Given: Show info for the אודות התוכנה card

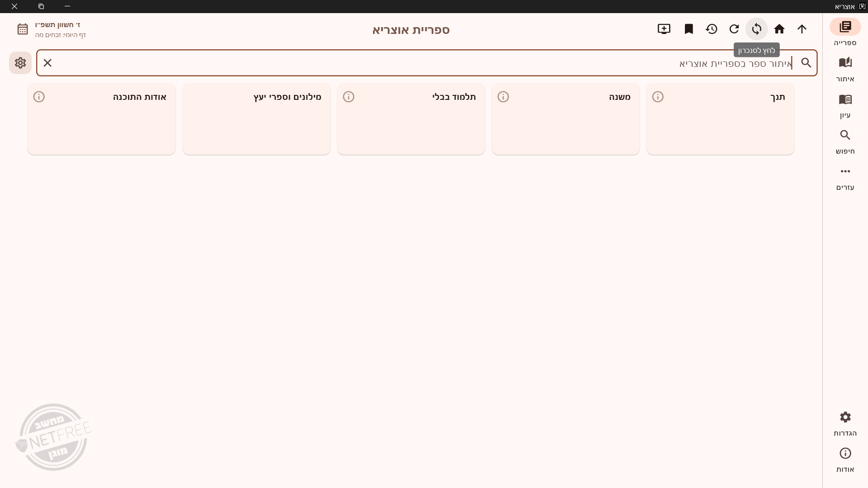Looking at the screenshot, I should click(x=39, y=97).
